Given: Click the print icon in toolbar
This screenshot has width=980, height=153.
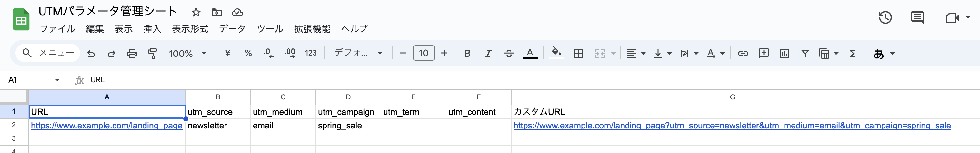Looking at the screenshot, I should (x=132, y=53).
